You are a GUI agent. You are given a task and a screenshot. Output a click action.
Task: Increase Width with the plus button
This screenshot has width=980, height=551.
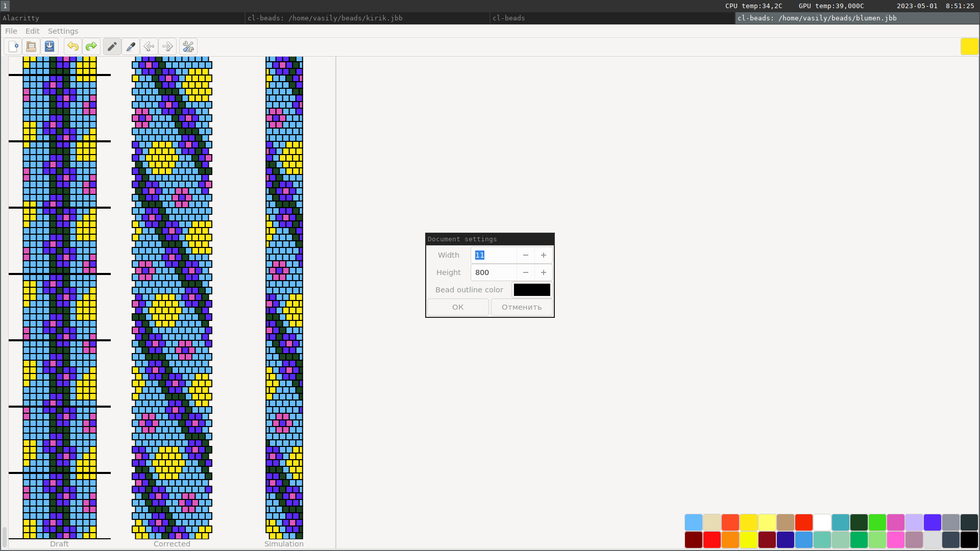tap(544, 255)
